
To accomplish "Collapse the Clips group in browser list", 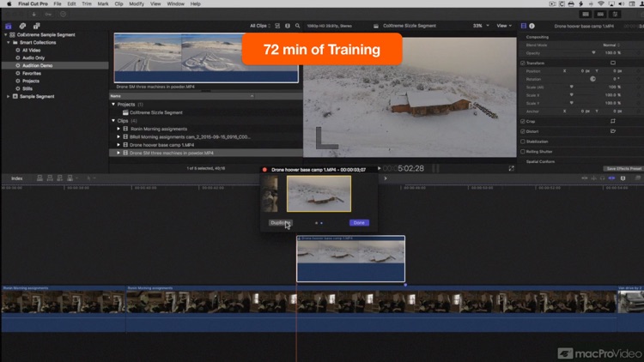I will pyautogui.click(x=113, y=121).
